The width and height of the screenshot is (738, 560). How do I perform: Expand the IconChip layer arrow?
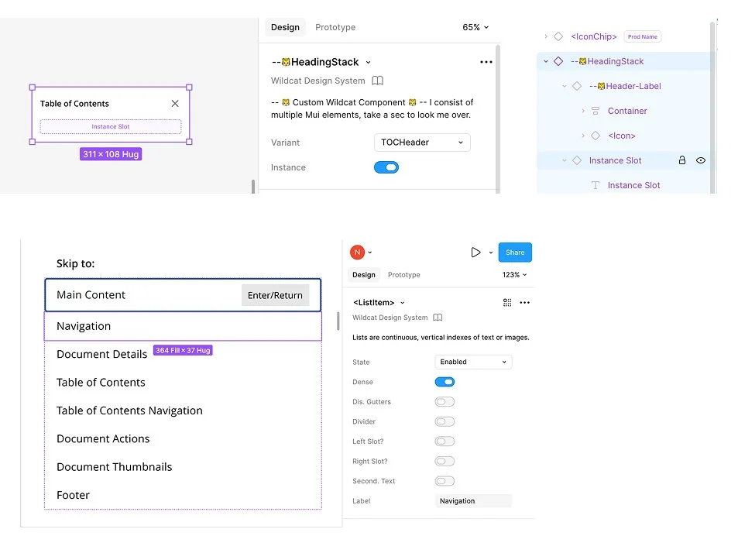(x=546, y=36)
